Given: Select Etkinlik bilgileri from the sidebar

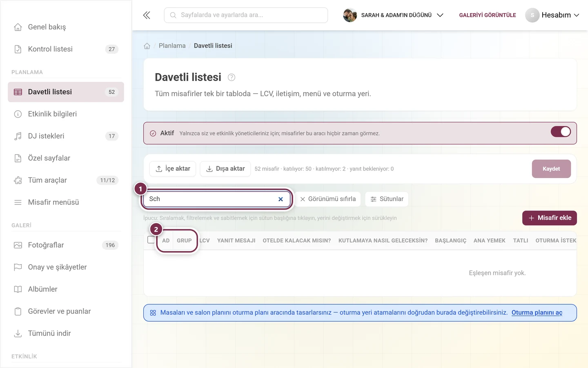Looking at the screenshot, I should click(66, 114).
